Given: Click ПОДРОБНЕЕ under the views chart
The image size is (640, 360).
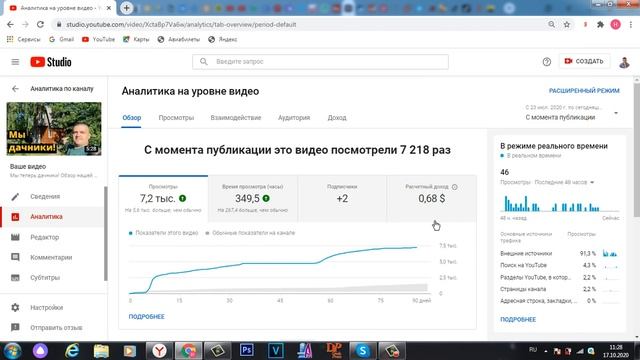Looking at the screenshot, I should pos(147,317).
